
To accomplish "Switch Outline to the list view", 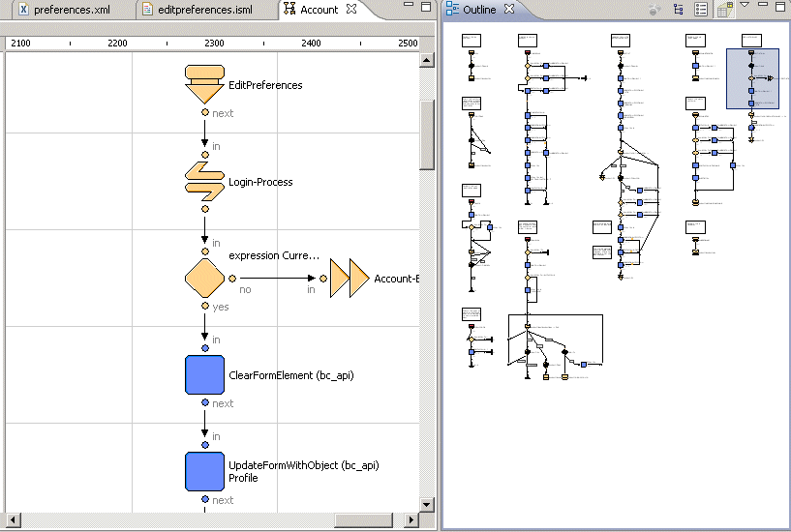I will point(701,10).
